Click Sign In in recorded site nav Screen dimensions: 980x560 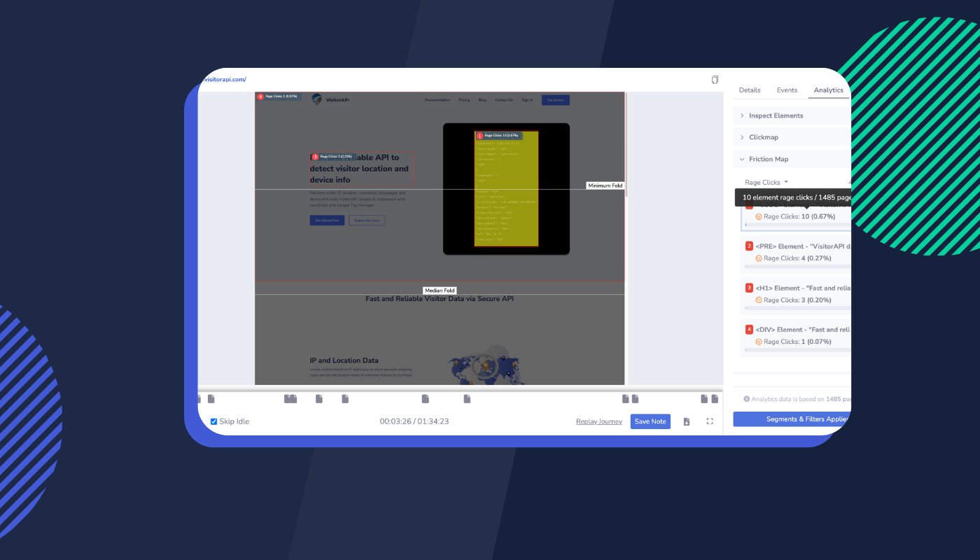[527, 100]
